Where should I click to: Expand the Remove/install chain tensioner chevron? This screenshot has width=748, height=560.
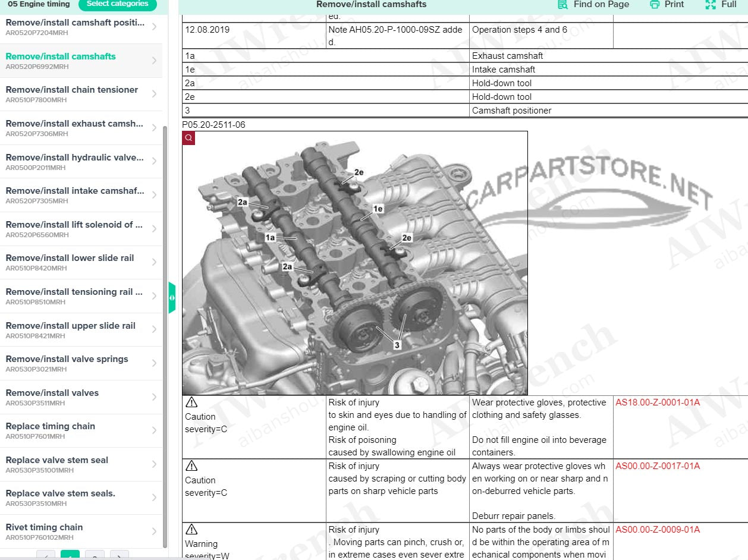pos(154,94)
